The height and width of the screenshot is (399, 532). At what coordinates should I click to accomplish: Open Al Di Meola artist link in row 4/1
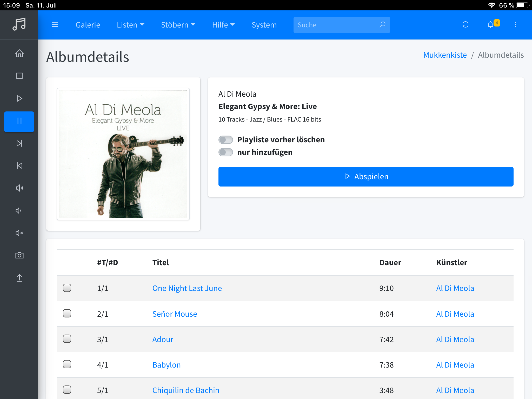click(455, 365)
